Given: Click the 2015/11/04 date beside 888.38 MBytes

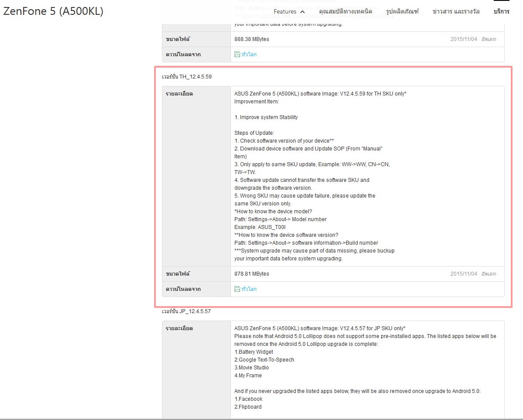Looking at the screenshot, I should click(x=464, y=39).
